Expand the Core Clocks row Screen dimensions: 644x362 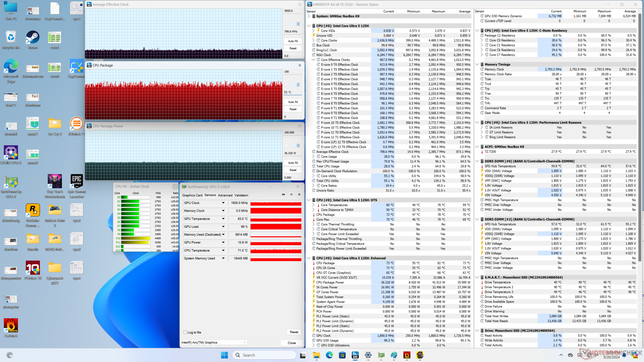tap(313, 40)
